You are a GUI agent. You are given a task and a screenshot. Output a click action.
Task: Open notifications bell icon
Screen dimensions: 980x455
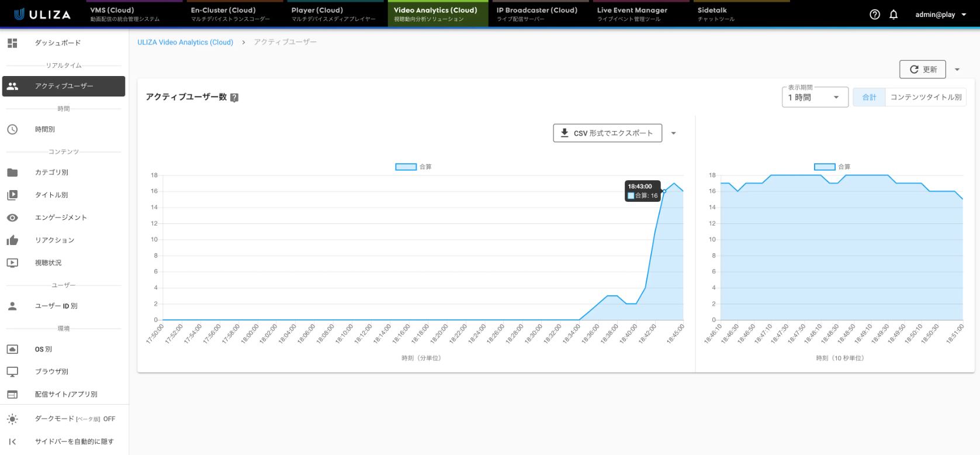[894, 15]
